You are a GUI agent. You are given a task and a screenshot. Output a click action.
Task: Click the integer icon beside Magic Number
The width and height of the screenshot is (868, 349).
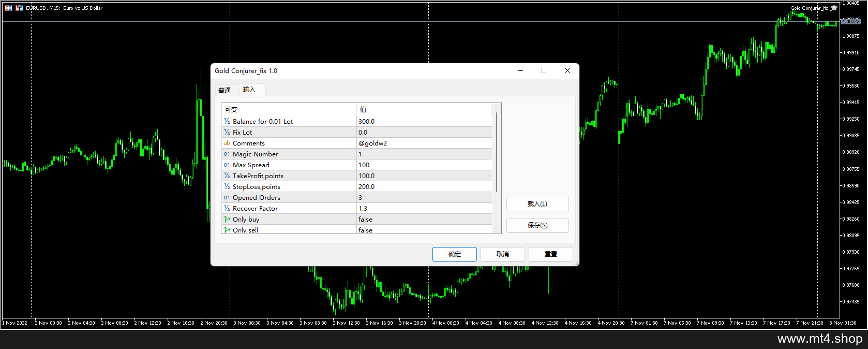[227, 154]
